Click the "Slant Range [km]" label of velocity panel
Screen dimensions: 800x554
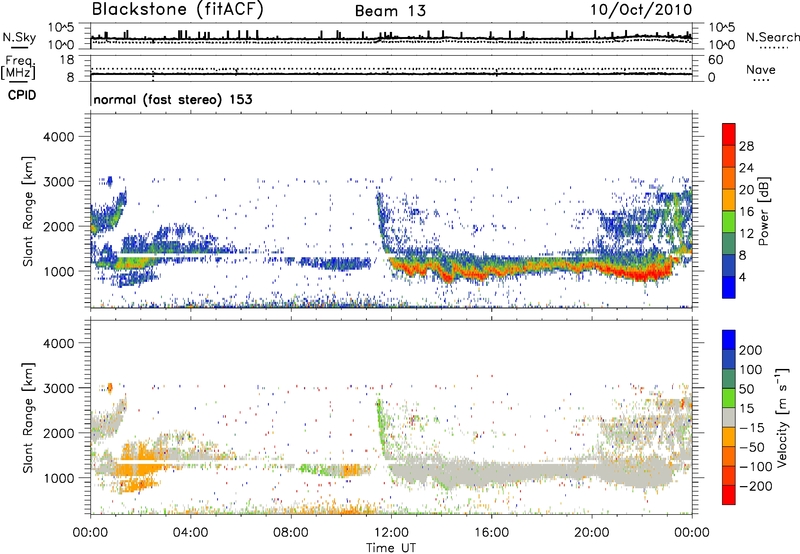pyautogui.click(x=28, y=418)
